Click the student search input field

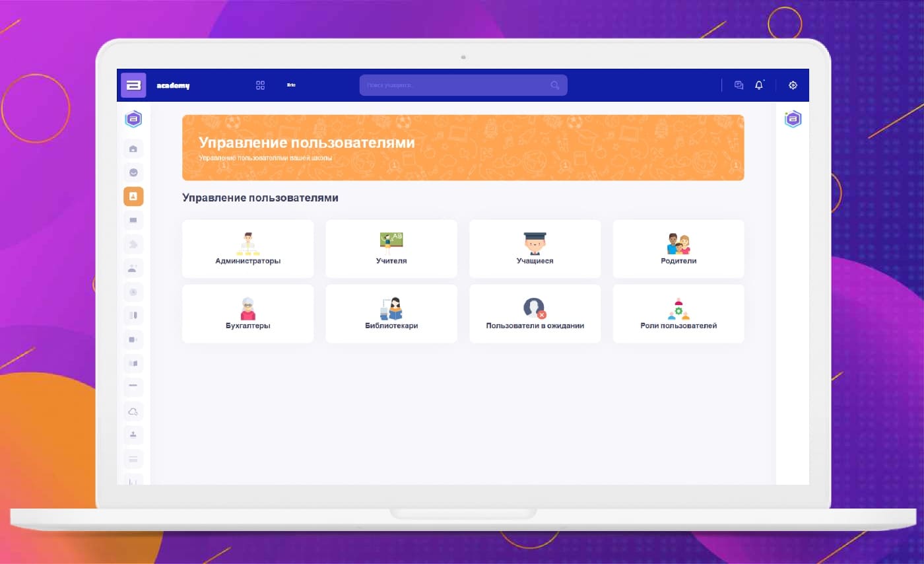455,85
